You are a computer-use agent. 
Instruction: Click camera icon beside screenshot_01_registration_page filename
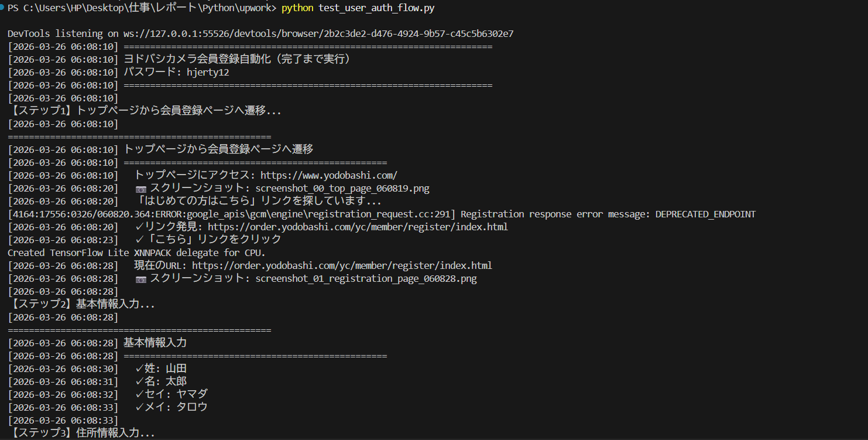(x=141, y=279)
